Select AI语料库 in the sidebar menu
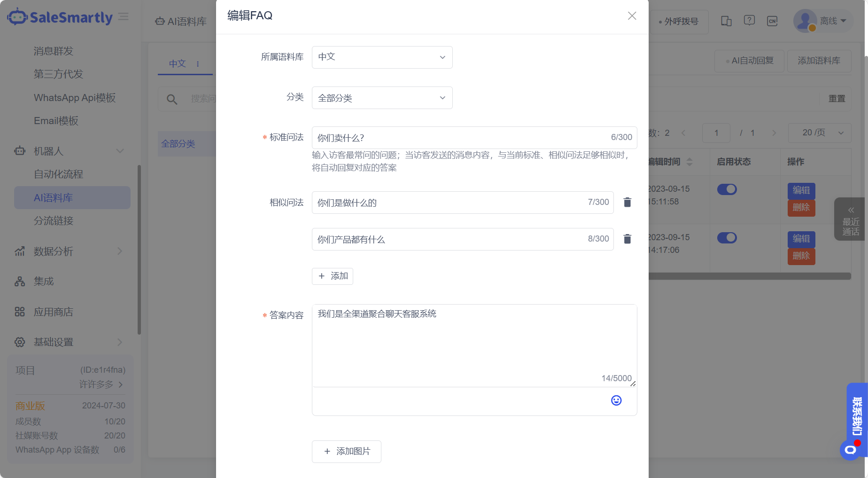868x478 pixels. click(x=53, y=197)
